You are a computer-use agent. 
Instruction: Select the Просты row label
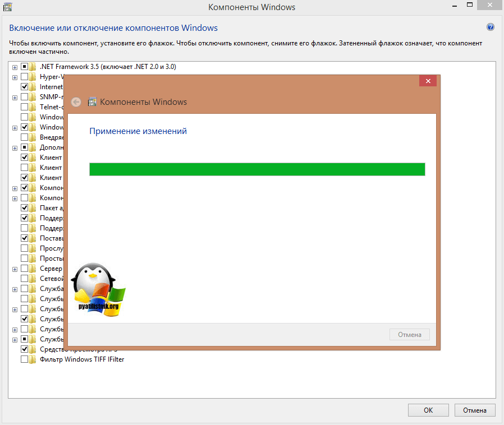pos(52,258)
